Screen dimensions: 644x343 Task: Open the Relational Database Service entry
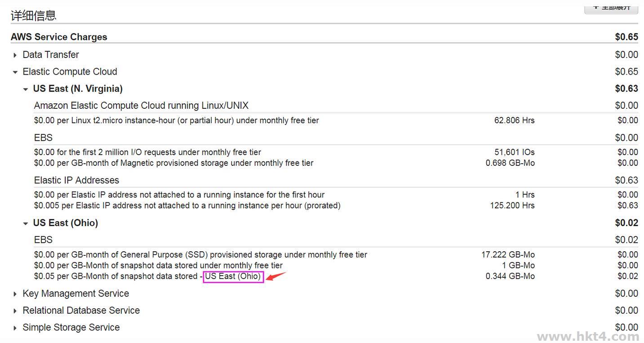pyautogui.click(x=81, y=311)
